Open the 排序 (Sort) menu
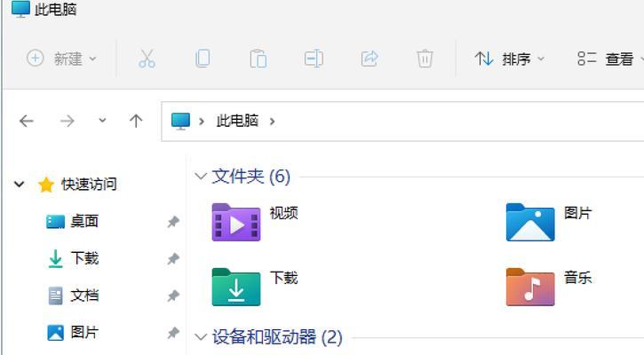This screenshot has height=355, width=644. (509, 59)
